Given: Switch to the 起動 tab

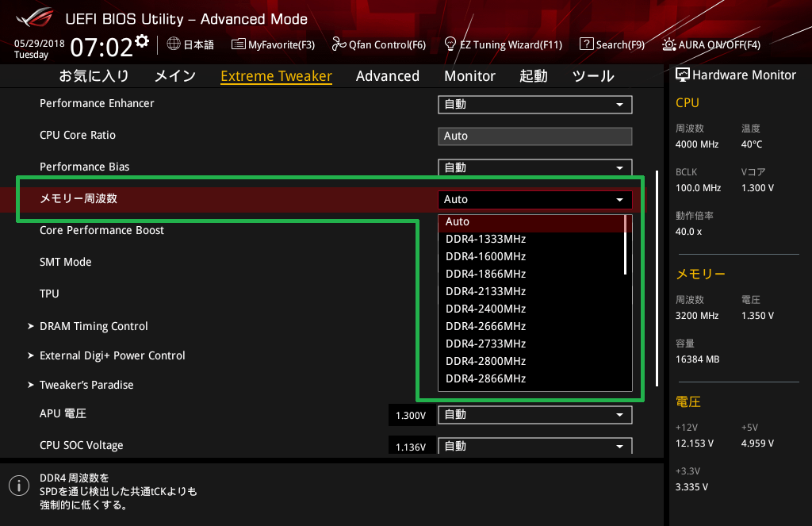Looking at the screenshot, I should [534, 75].
